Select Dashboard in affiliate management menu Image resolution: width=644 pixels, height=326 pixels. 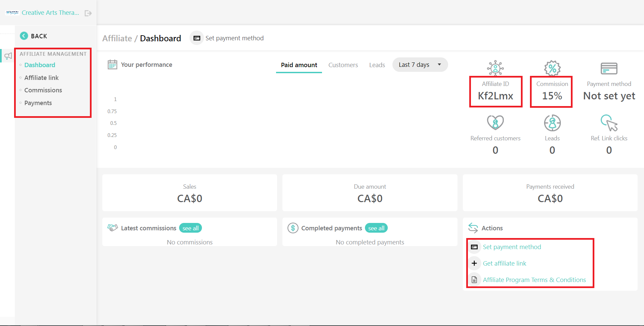click(40, 65)
